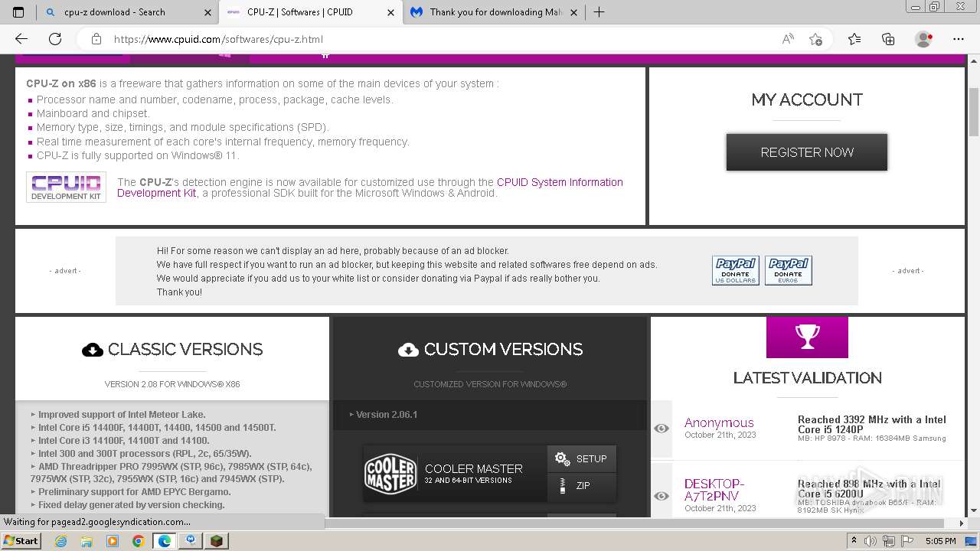Click 'Intel Core i3 14100F, 14100T and 14100.' line

(123, 441)
